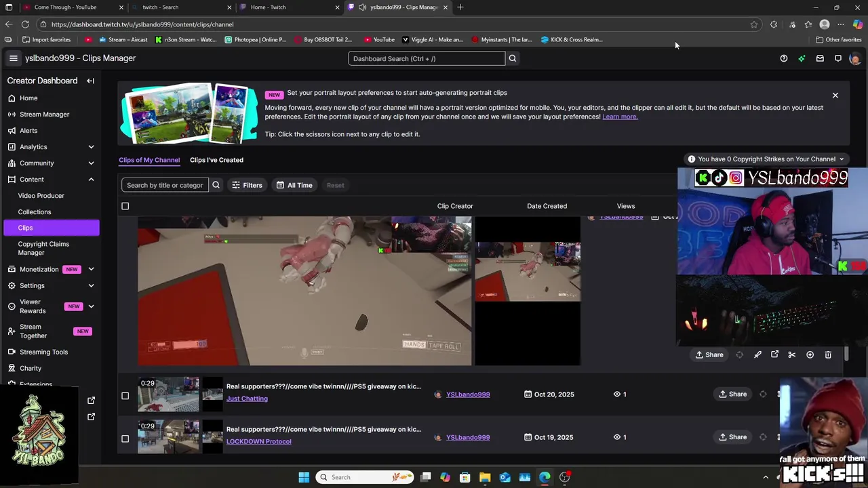Open expanded clip in new window icon
The image size is (868, 488).
point(774,354)
